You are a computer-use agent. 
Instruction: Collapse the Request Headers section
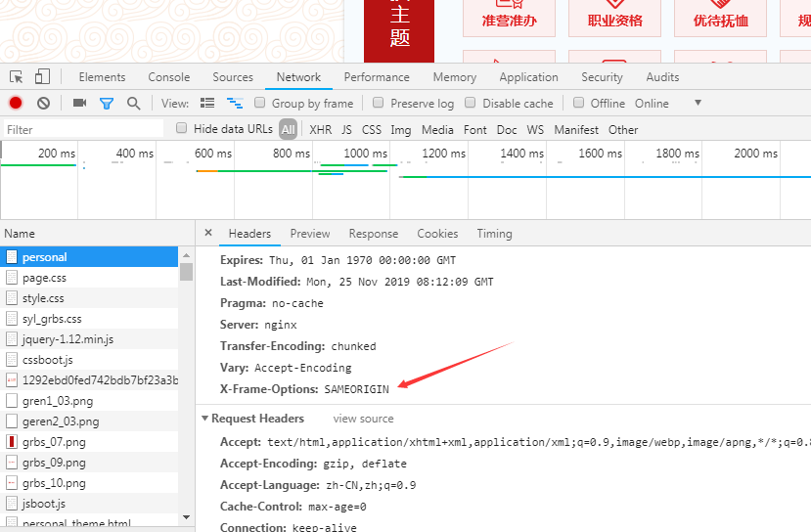[205, 419]
